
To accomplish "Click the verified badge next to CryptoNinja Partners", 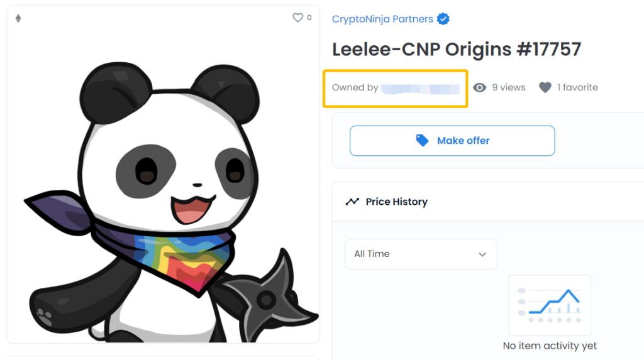I will [x=443, y=19].
